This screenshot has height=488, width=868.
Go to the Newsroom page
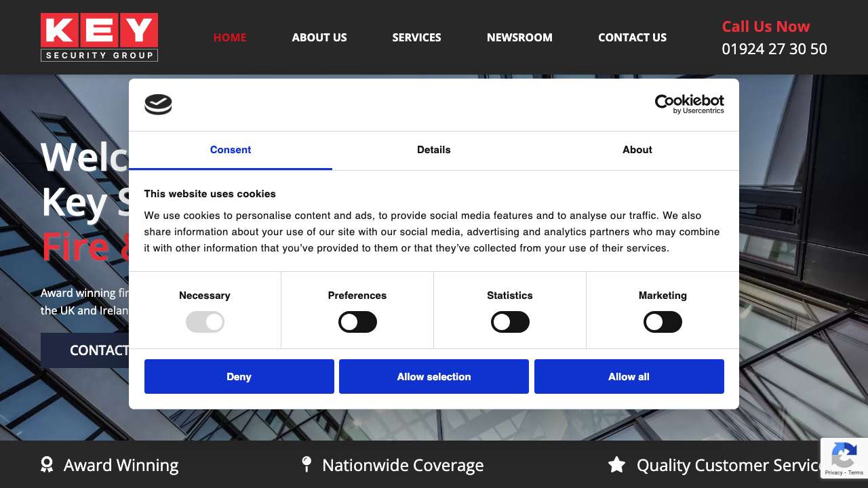tap(519, 37)
